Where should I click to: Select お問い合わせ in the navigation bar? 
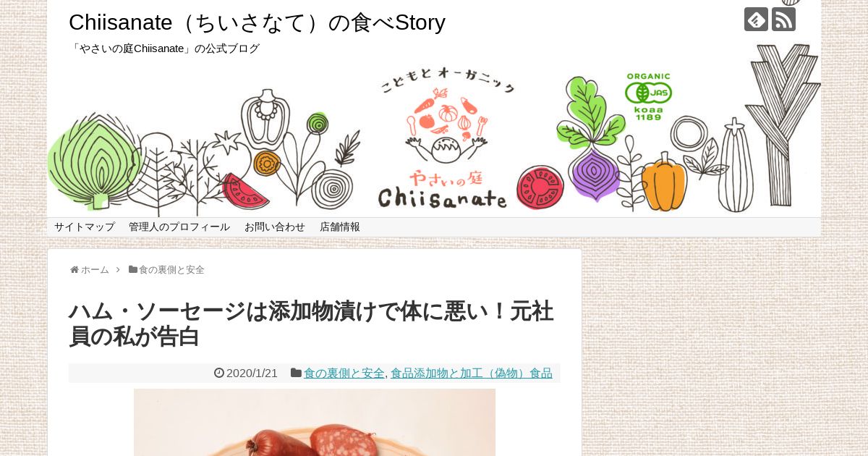(275, 227)
